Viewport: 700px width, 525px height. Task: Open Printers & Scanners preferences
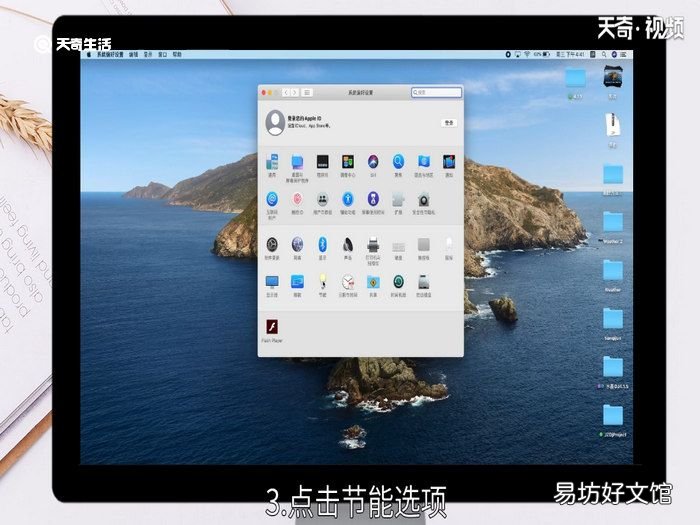[373, 245]
